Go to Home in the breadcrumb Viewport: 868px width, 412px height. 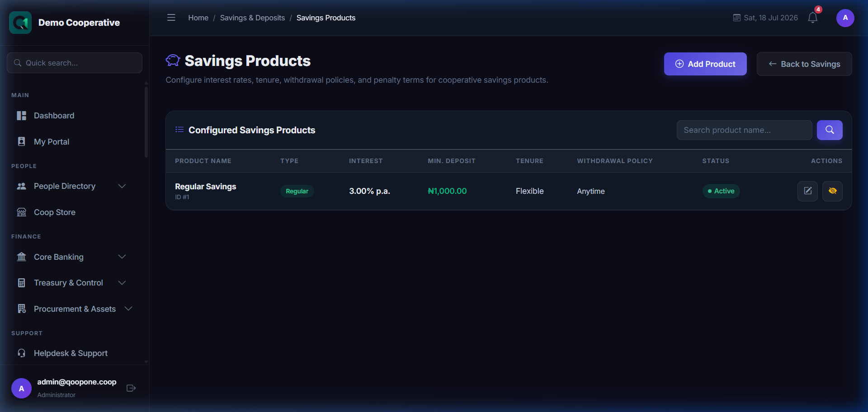198,18
